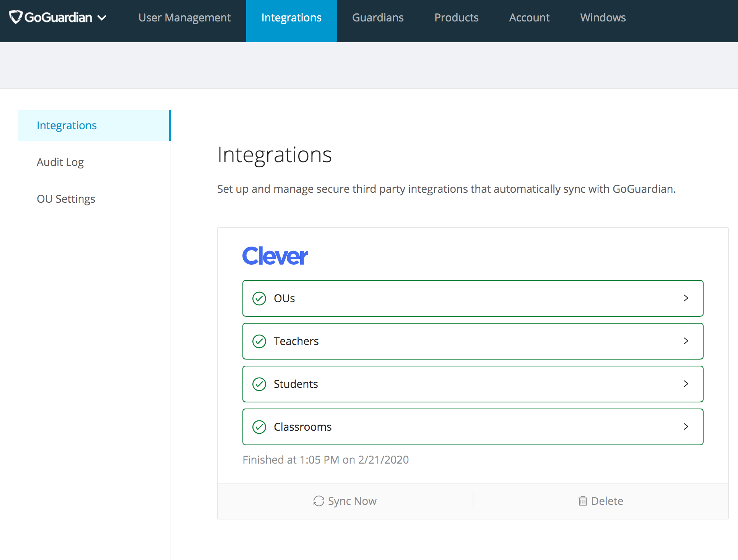Screen dimensions: 738x560
Task: Click the Sync Now button
Action: pyautogui.click(x=345, y=501)
